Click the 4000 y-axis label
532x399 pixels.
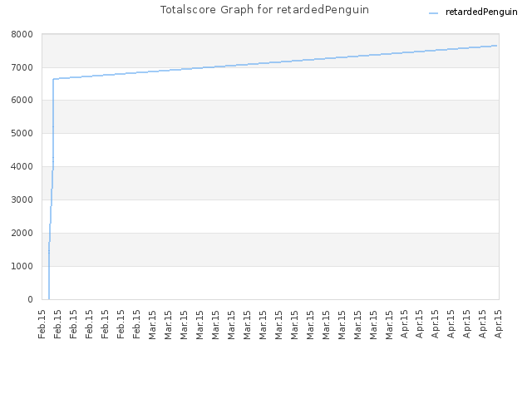coord(22,166)
